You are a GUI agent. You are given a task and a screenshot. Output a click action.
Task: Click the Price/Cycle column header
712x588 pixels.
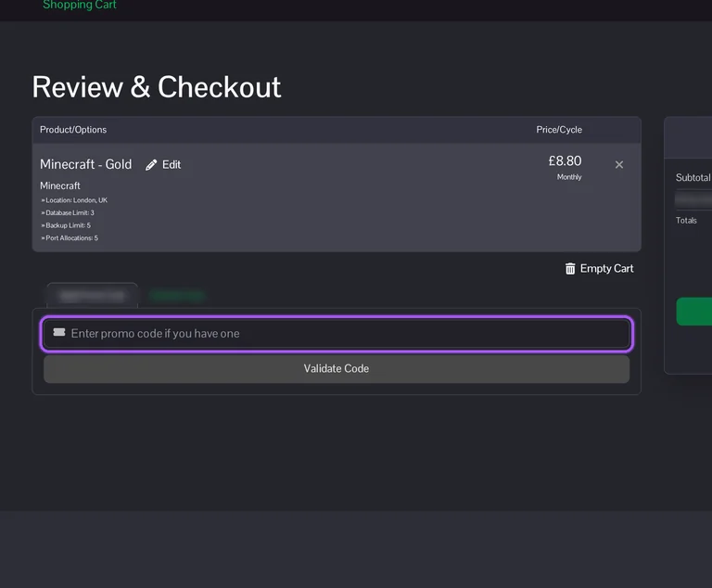(559, 130)
